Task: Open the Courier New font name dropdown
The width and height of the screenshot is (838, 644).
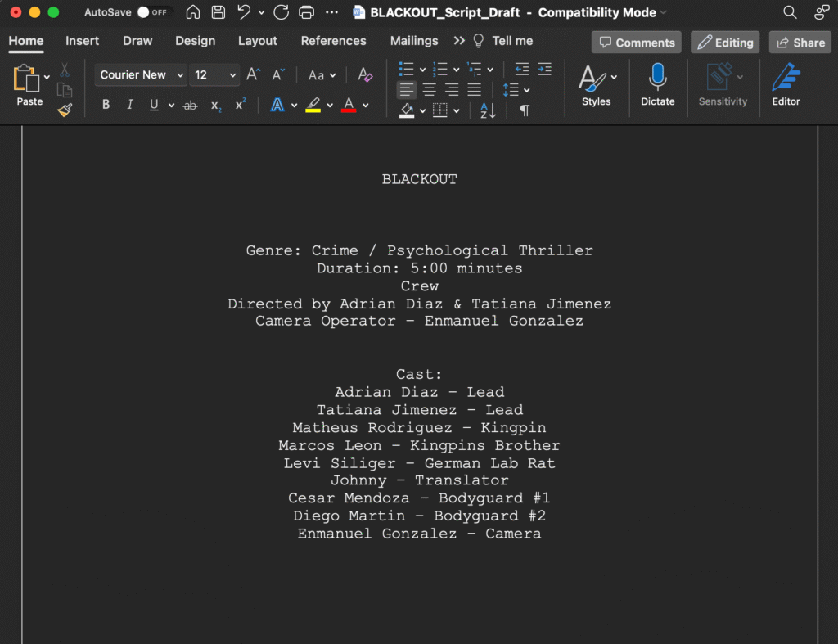Action: [141, 75]
